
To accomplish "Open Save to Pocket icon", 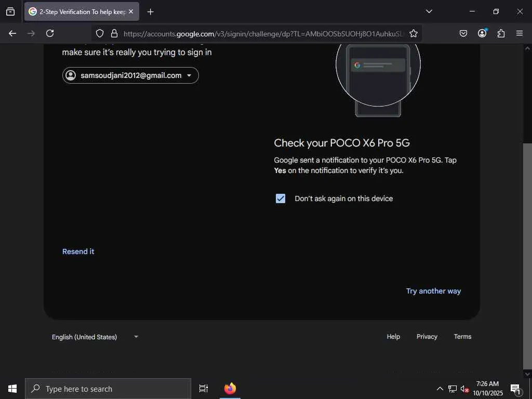I will [463, 33].
